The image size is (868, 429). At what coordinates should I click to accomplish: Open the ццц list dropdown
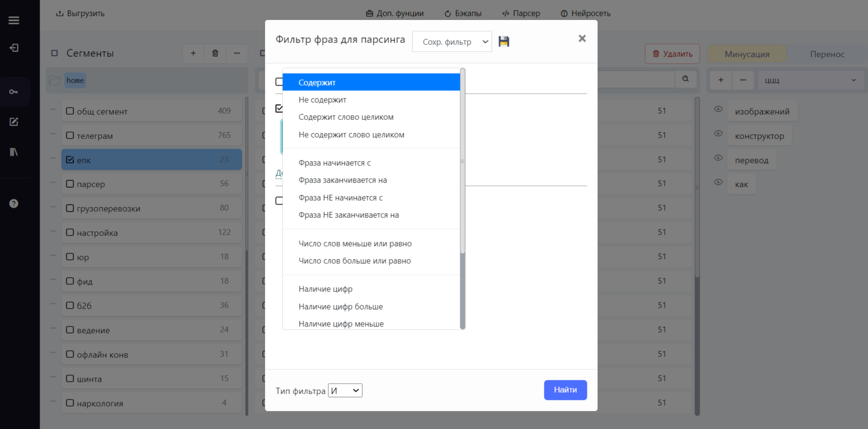(811, 80)
